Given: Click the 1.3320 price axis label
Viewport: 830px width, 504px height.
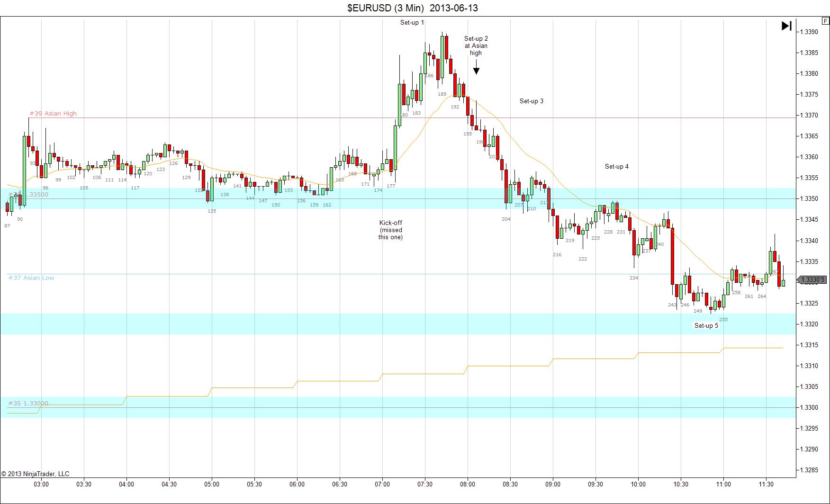Looking at the screenshot, I should [809, 324].
